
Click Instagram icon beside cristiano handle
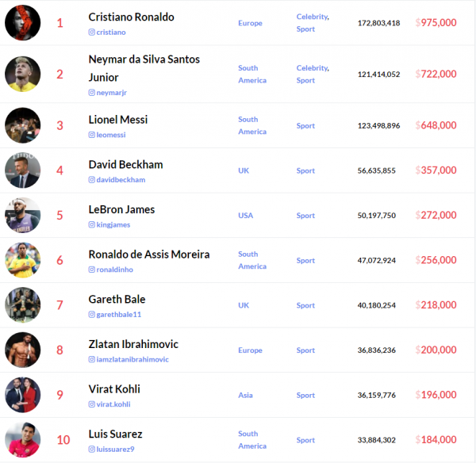pos(92,33)
